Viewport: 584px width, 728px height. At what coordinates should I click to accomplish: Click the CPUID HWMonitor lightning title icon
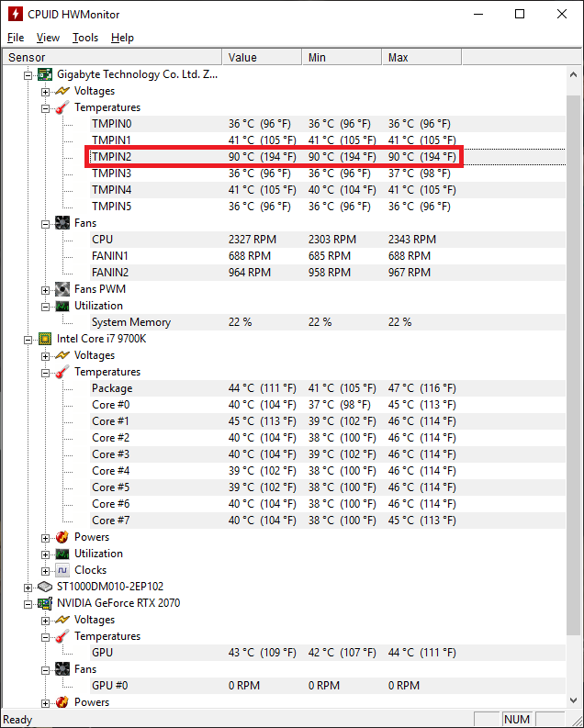coord(15,14)
